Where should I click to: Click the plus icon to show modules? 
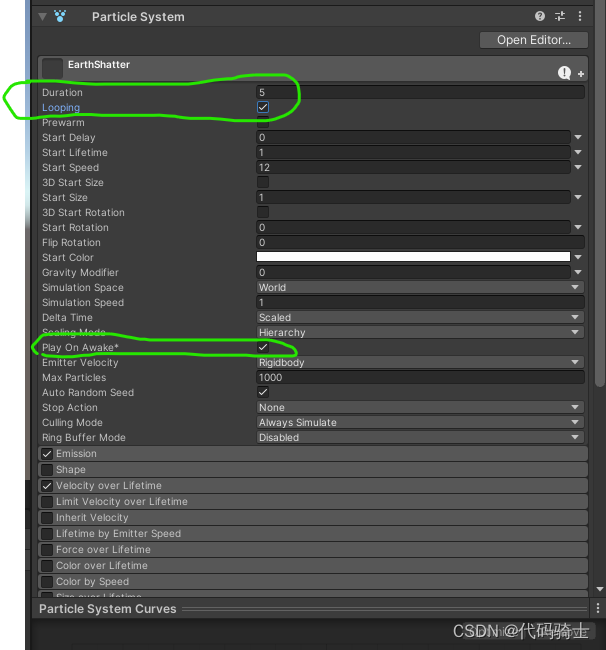(x=581, y=74)
